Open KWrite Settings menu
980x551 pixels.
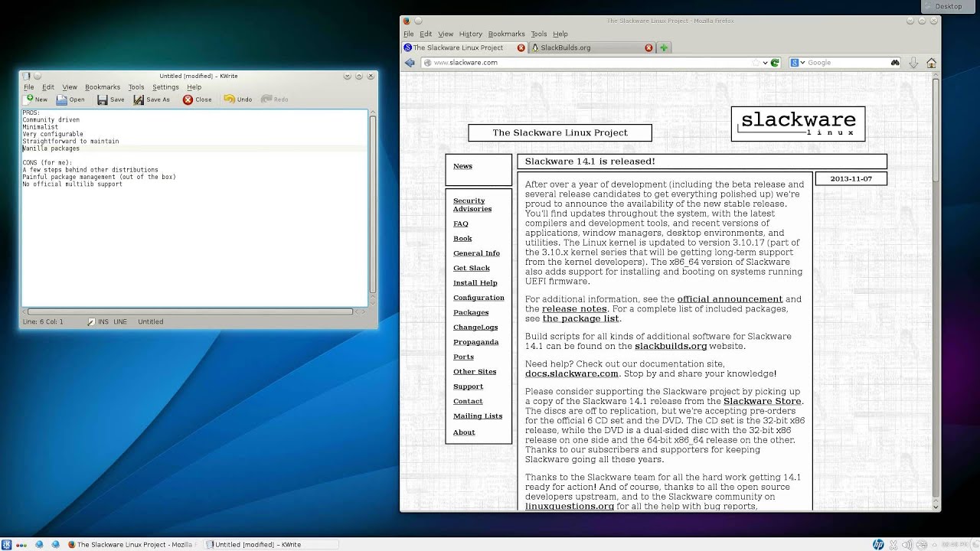click(x=165, y=87)
